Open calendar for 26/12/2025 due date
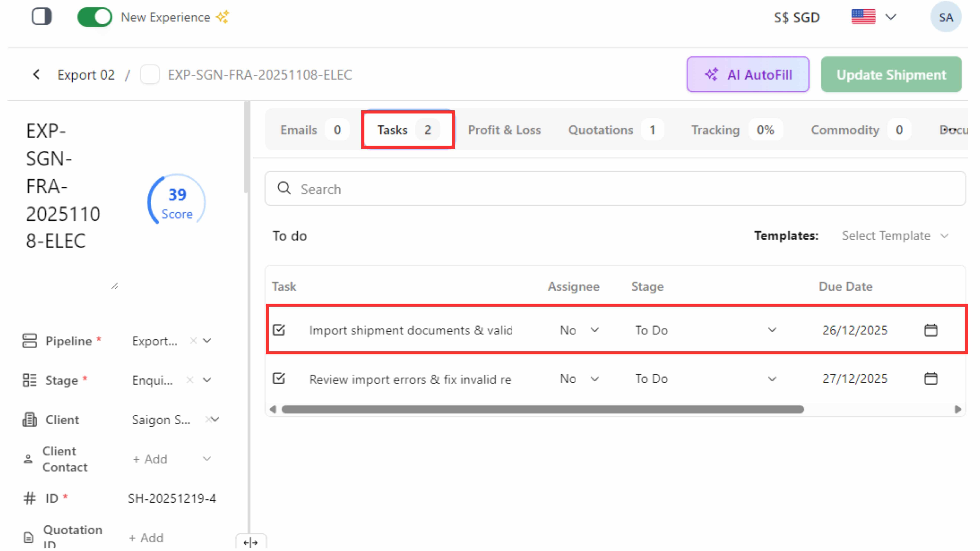 (x=931, y=330)
